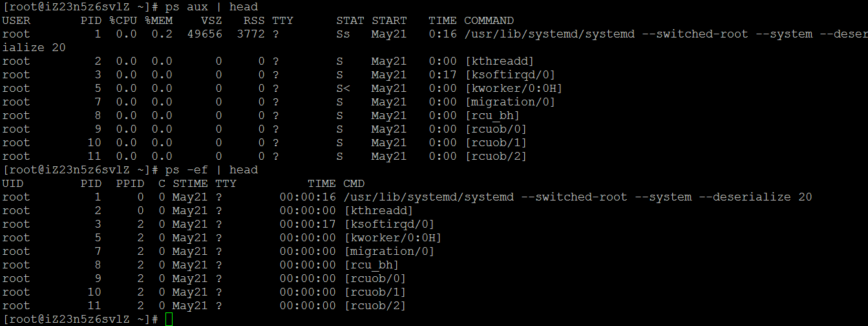Viewport: 868px width, 326px height.
Task: Click the RSS column header
Action: (x=254, y=21)
